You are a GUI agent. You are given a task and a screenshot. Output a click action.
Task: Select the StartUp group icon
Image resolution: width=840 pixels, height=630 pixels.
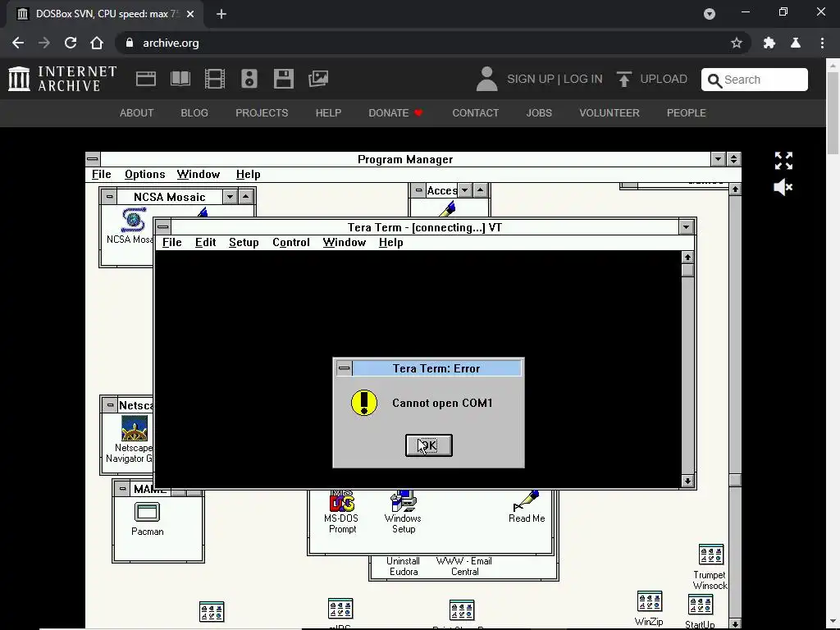(701, 605)
